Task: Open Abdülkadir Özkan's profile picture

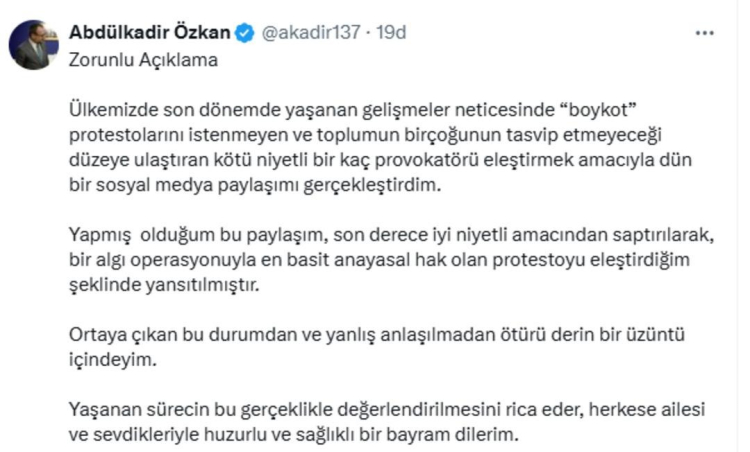Action: coord(32,44)
